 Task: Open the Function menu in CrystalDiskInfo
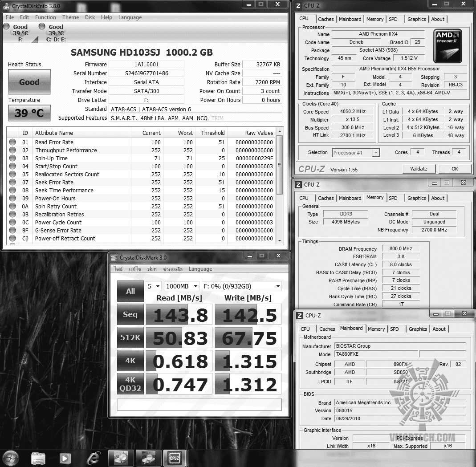click(45, 17)
